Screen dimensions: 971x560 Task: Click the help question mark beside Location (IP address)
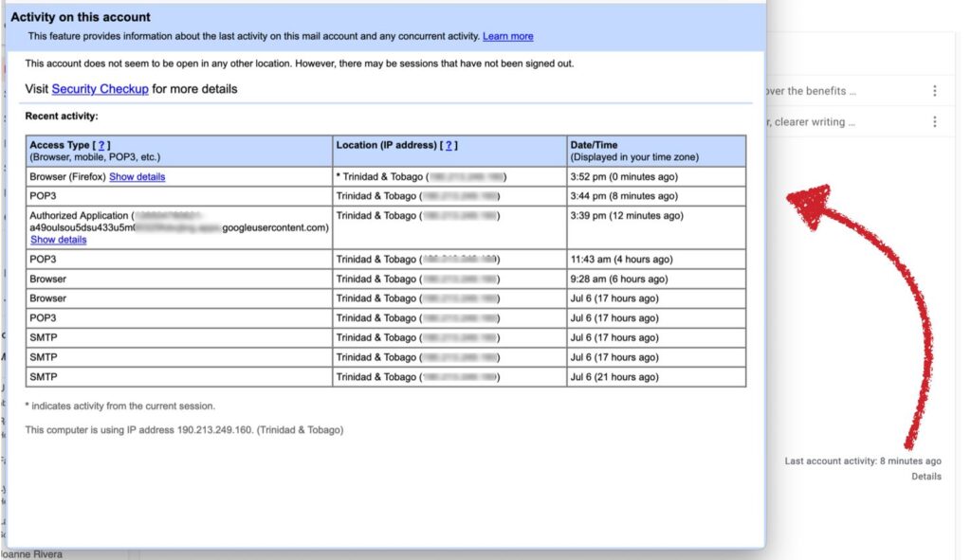[x=449, y=145]
